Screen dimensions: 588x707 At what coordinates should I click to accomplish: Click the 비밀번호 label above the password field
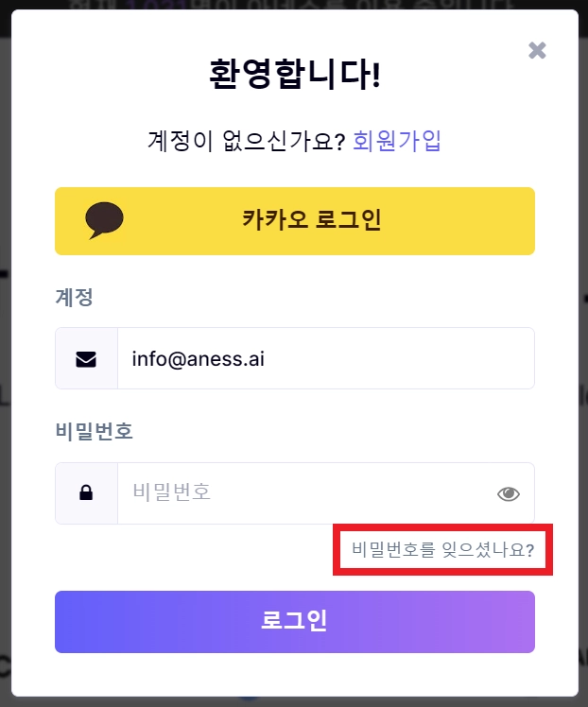click(94, 432)
